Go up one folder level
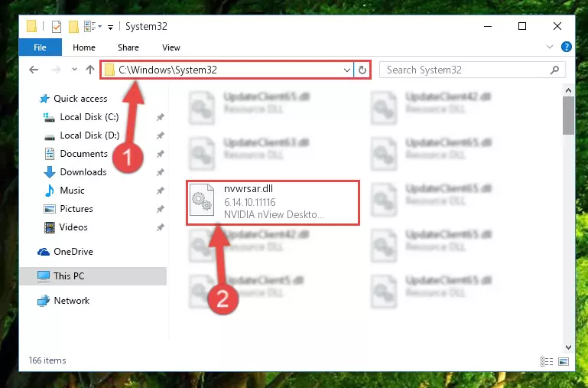Viewport: 588px width, 388px height. click(x=90, y=70)
